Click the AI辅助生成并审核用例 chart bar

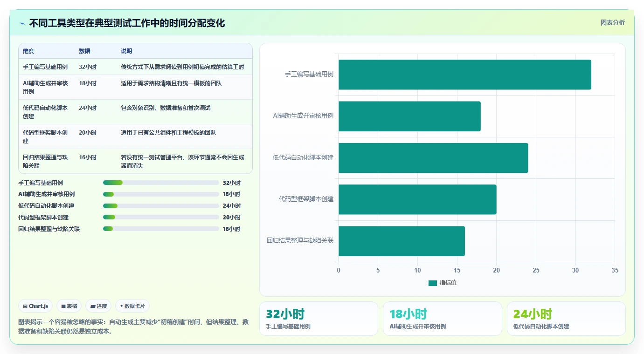[409, 116]
